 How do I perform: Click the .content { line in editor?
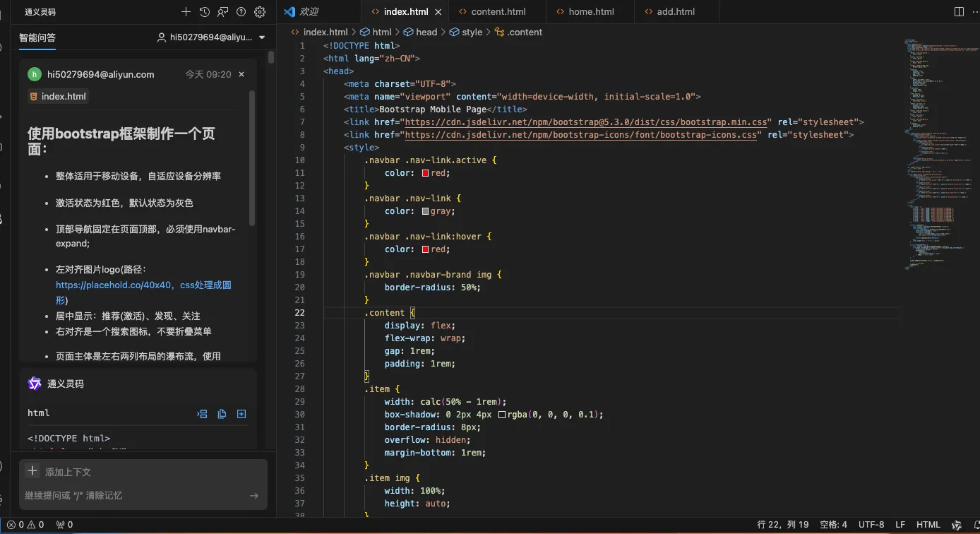tap(390, 313)
